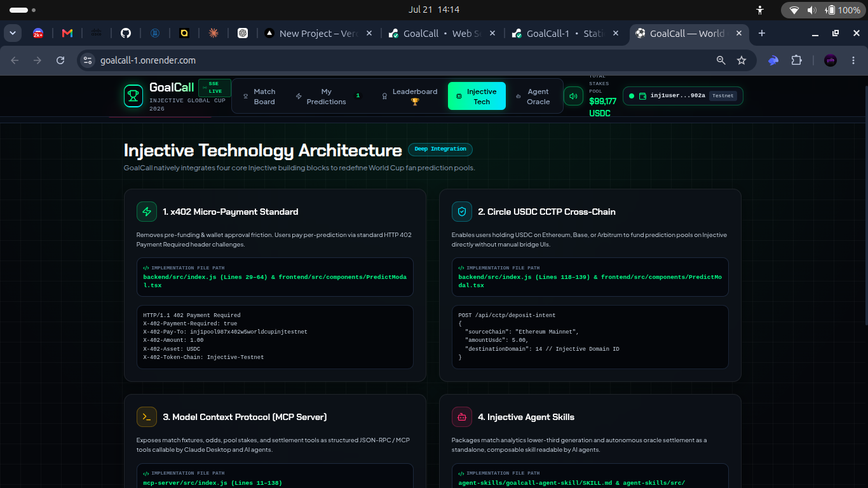Screen dimensions: 868x488
Task: Open the browser extensions puzzle icon
Action: click(796, 60)
